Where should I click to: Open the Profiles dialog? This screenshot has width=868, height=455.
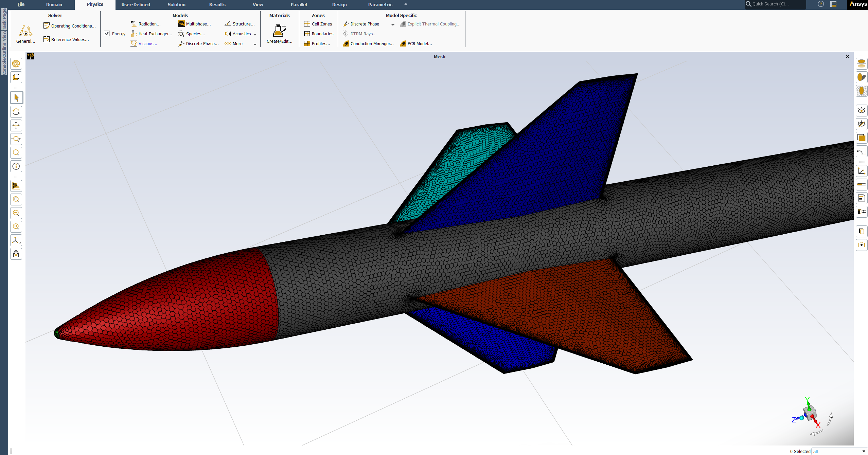tap(317, 43)
